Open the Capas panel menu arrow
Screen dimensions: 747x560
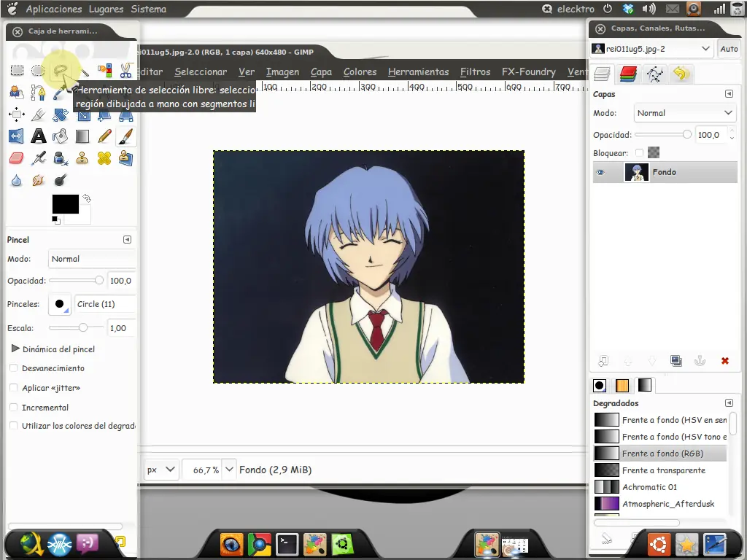click(729, 94)
